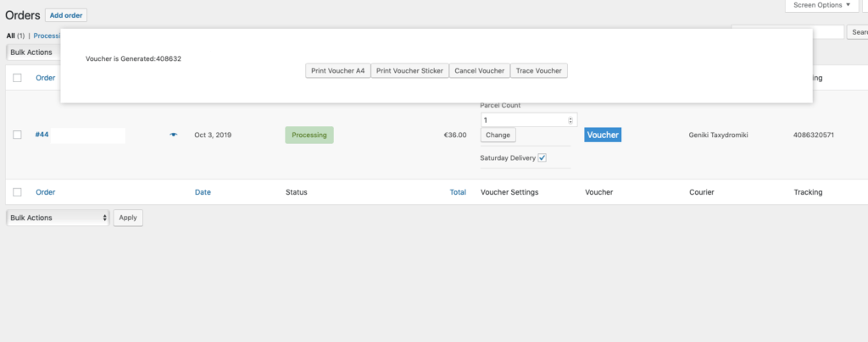Cancel the generated voucher
This screenshot has width=868, height=342.
point(480,71)
